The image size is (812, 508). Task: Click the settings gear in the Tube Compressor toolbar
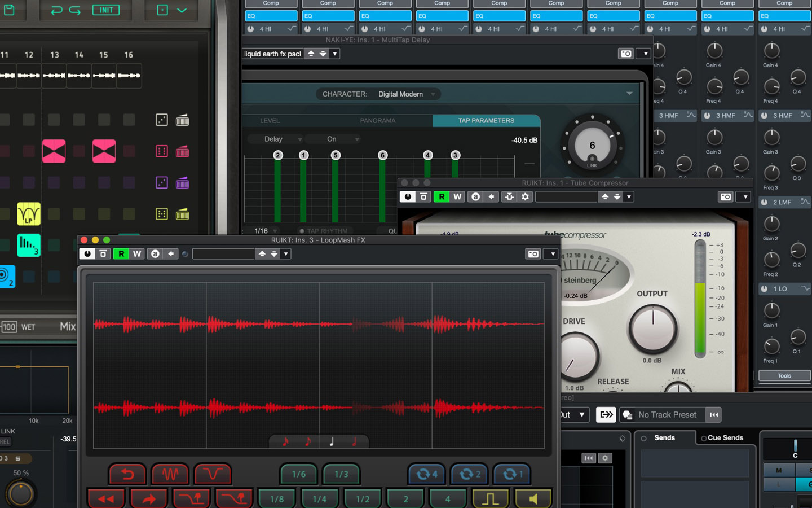(x=525, y=196)
